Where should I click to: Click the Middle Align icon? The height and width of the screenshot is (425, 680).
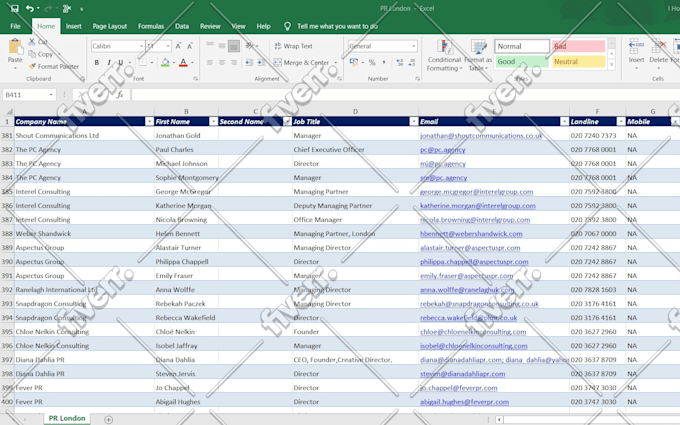(222, 45)
